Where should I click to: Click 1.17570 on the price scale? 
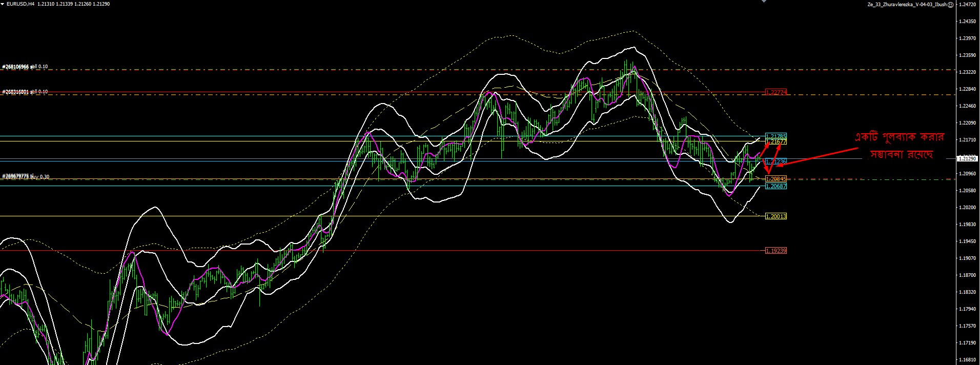(x=968, y=326)
